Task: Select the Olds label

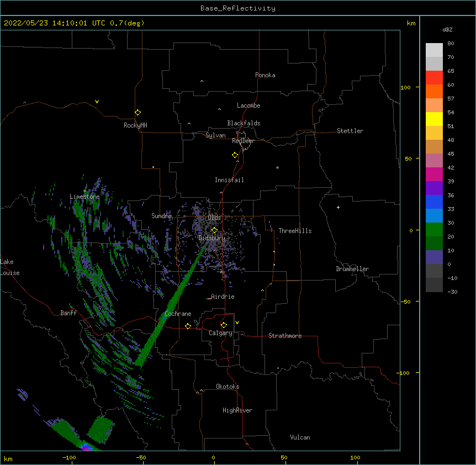Action: [214, 218]
